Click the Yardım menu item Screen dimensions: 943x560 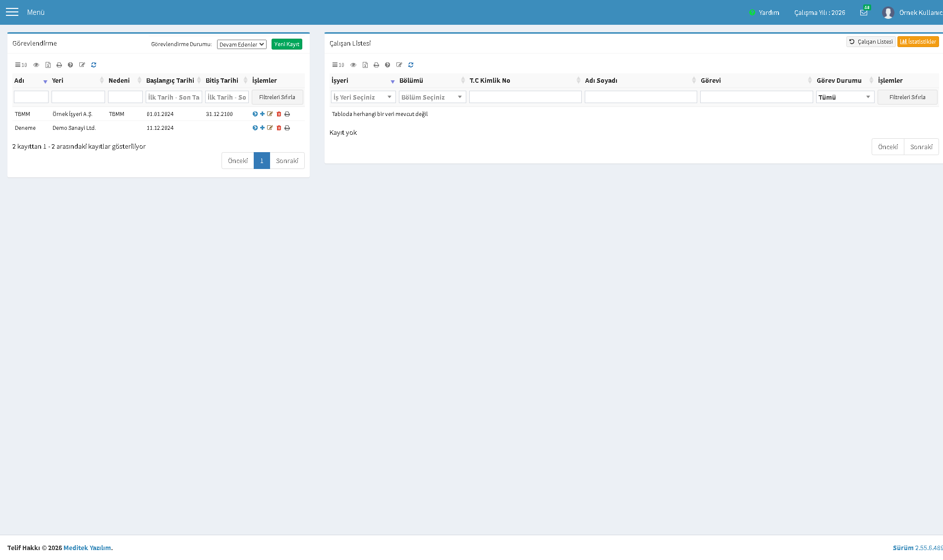click(x=764, y=12)
